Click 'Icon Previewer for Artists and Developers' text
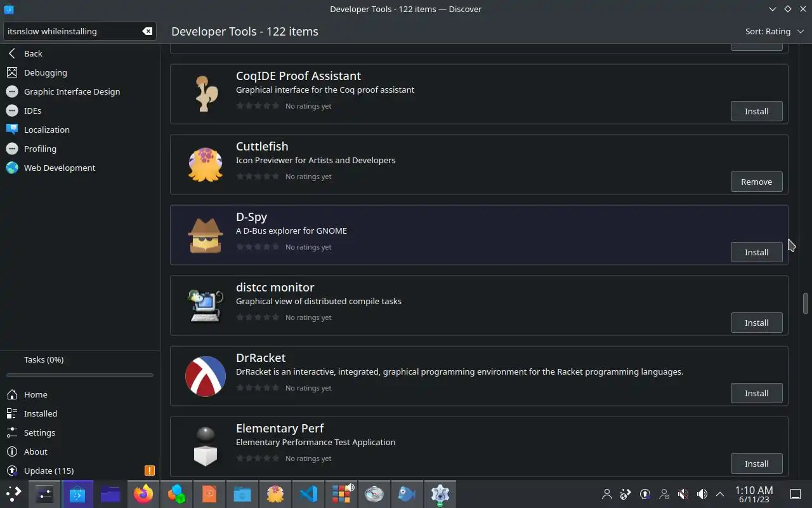 [x=315, y=160]
